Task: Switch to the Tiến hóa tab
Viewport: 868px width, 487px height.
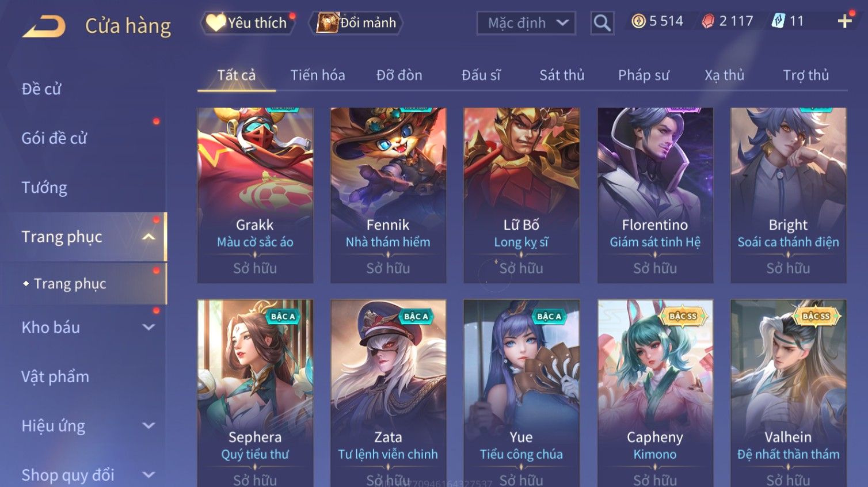Action: tap(318, 75)
